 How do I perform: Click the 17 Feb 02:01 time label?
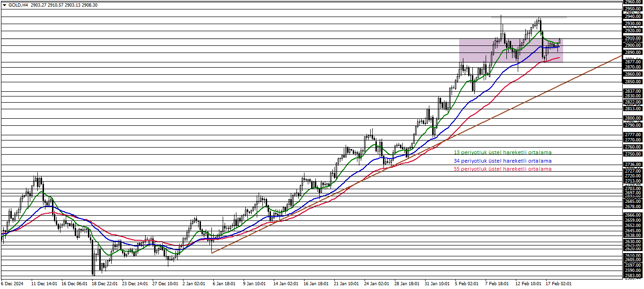(558, 284)
